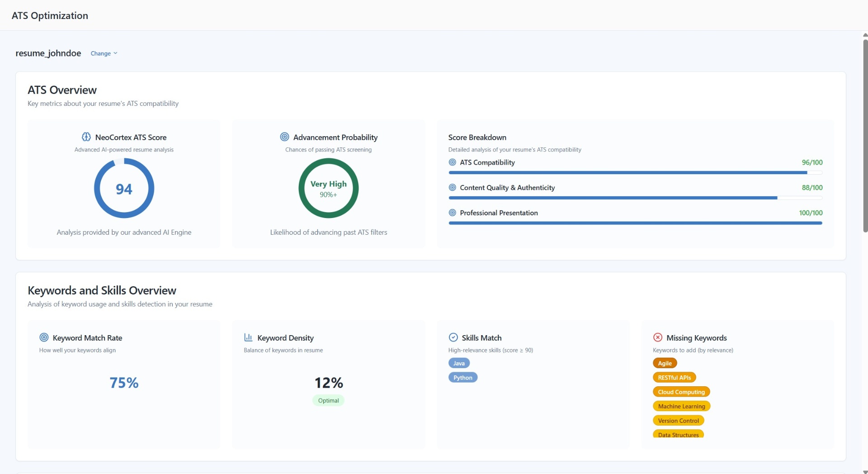
Task: Click the Content Quality progress bar
Action: pos(635,198)
